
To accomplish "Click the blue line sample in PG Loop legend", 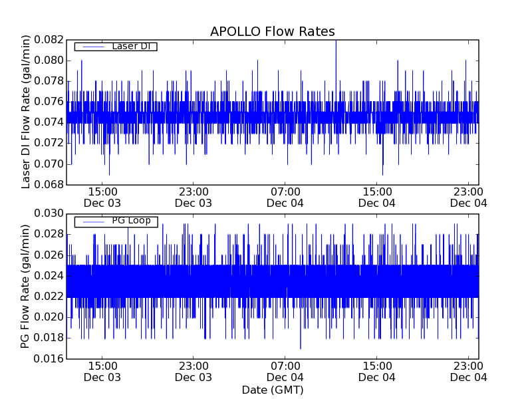I will click(x=94, y=222).
